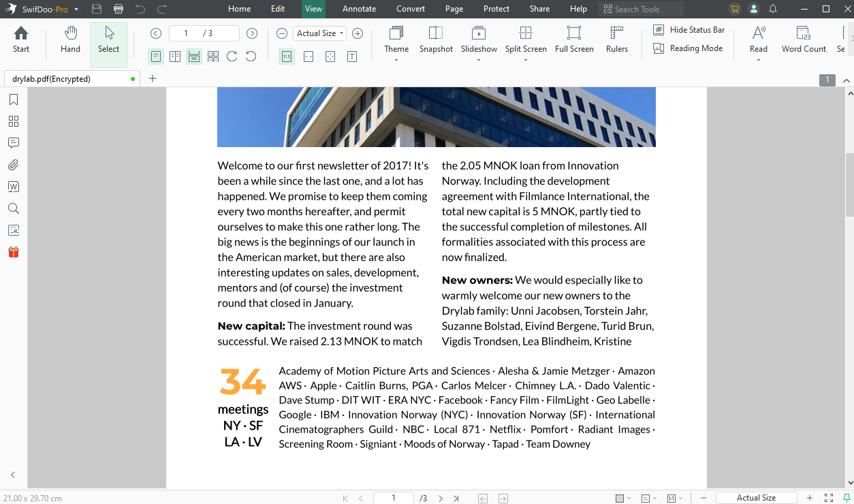Image resolution: width=854 pixels, height=504 pixels.
Task: Click the toolbar page number field
Action: (204, 33)
